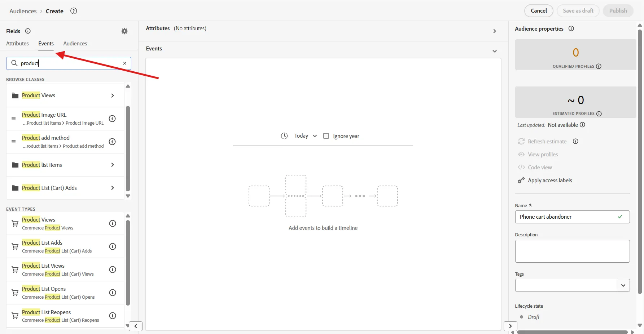Image resolution: width=644 pixels, height=334 pixels.
Task: Open the Fields settings gear
Action: (x=124, y=31)
